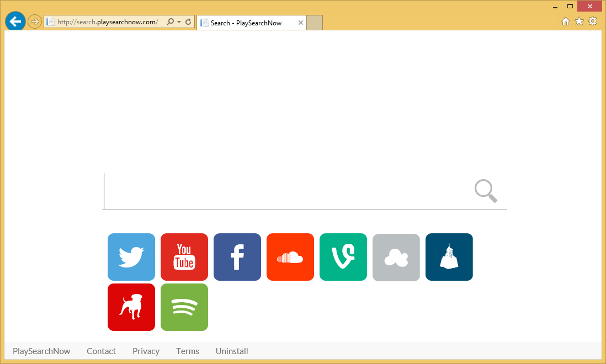The width and height of the screenshot is (606, 364).
Task: Open the Privacy footer link
Action: pyautogui.click(x=146, y=351)
